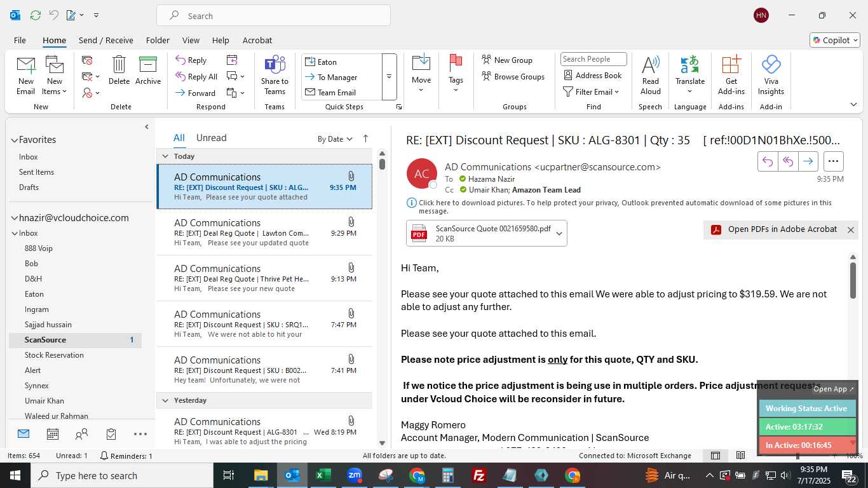
Task: Click the Read Aloud button
Action: click(651, 75)
